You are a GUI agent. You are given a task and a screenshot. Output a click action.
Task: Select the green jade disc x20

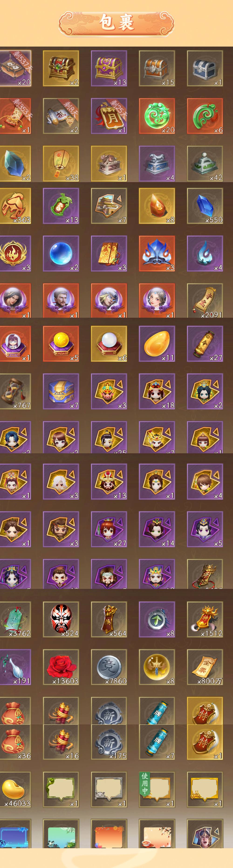tap(157, 116)
